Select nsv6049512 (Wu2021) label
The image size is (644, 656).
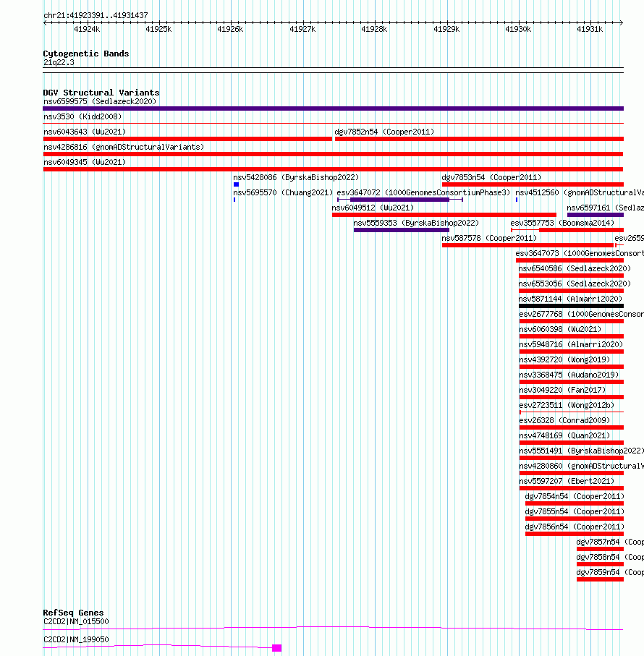pyautogui.click(x=373, y=208)
